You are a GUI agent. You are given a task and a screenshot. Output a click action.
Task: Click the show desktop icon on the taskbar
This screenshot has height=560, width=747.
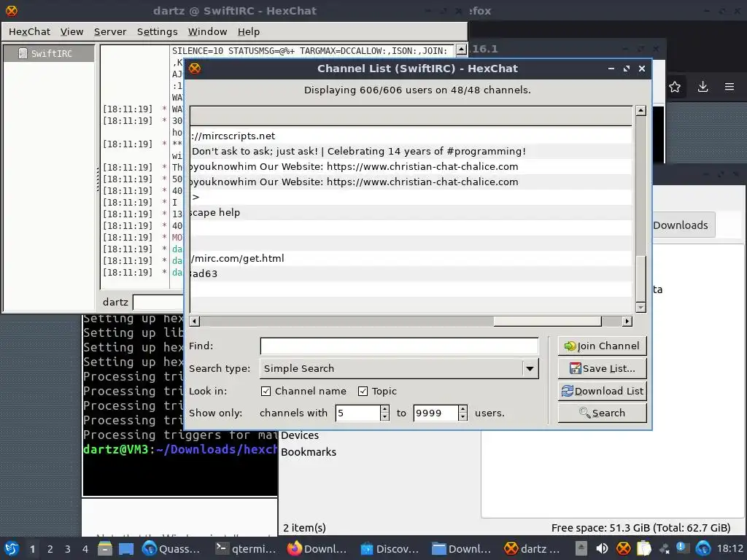pyautogui.click(x=126, y=548)
